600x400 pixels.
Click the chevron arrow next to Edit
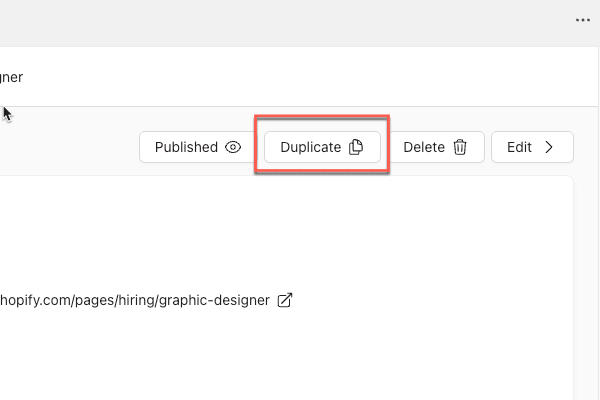click(548, 147)
